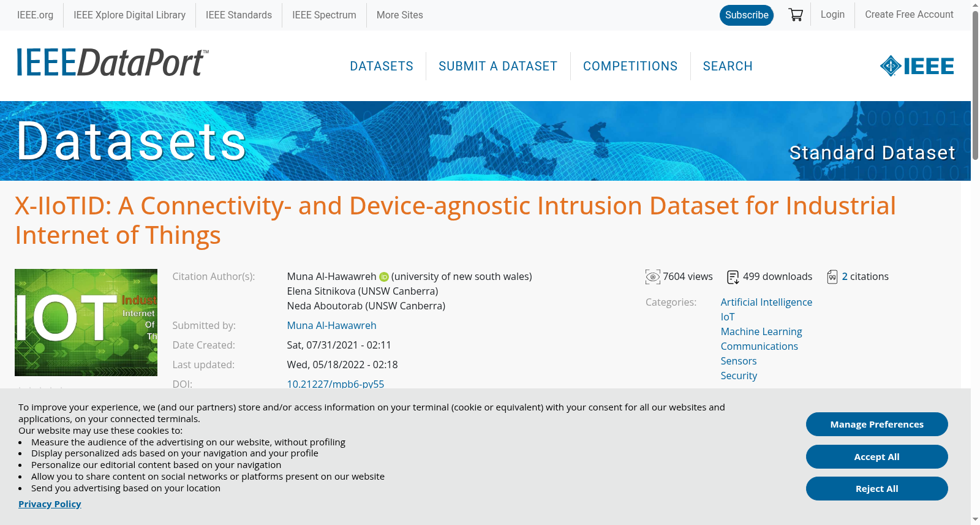The height and width of the screenshot is (525, 980).
Task: Click the IEEE logo at top right
Action: click(916, 66)
